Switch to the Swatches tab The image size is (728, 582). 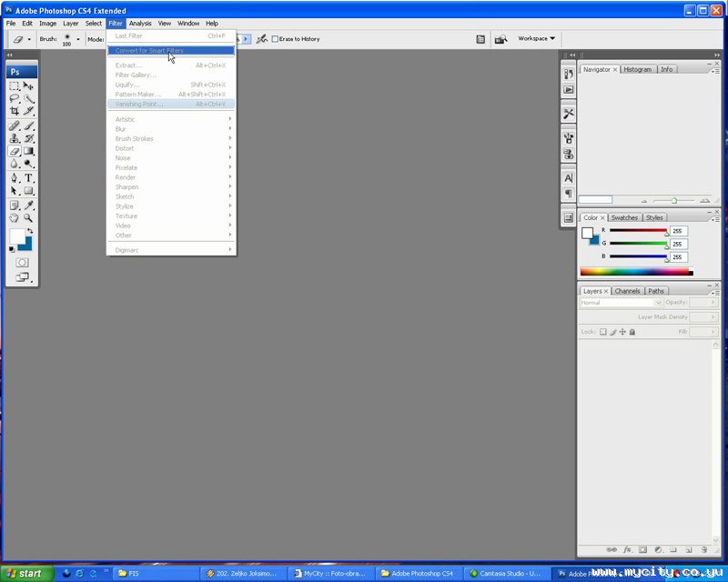[x=624, y=217]
